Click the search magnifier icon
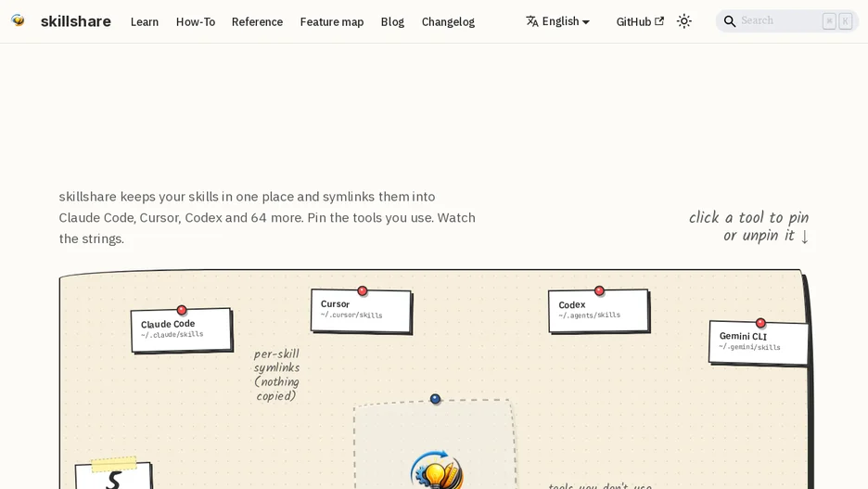 [730, 21]
